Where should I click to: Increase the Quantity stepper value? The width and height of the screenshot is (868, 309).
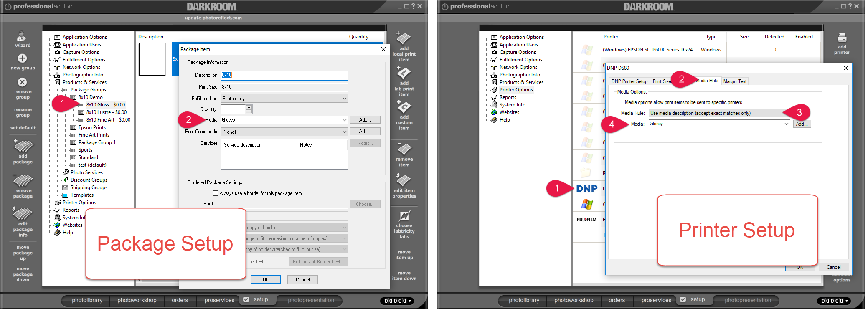249,107
